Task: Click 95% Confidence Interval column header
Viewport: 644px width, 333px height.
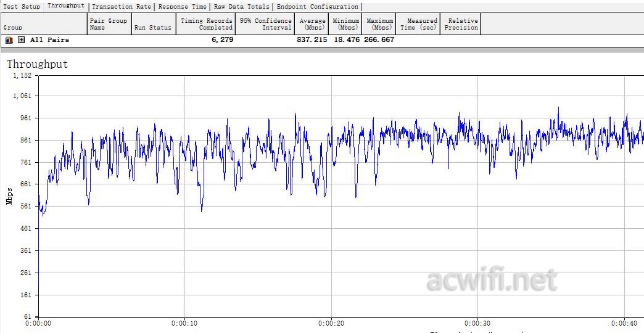Action: click(x=265, y=24)
